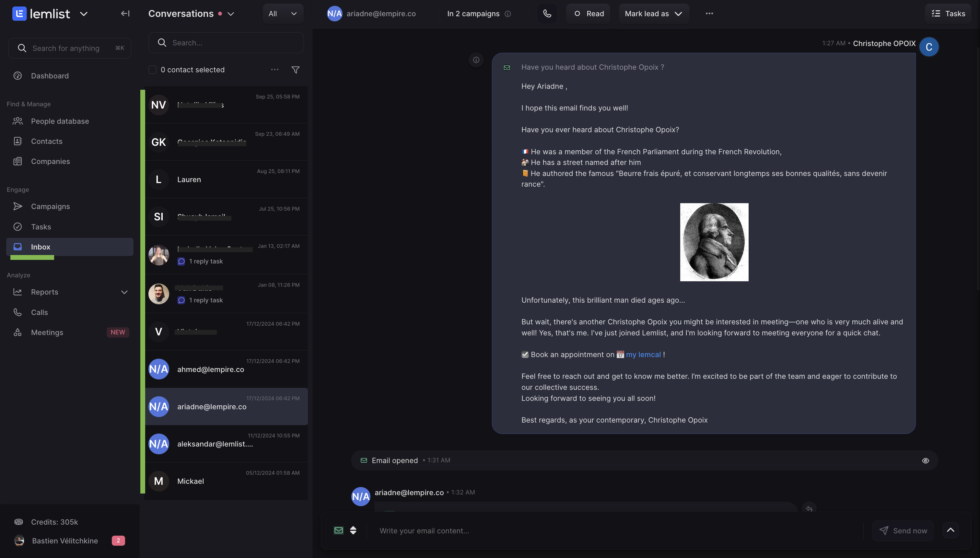Collapse the sidebar with arrow icon
The image size is (980, 558).
[x=125, y=14]
